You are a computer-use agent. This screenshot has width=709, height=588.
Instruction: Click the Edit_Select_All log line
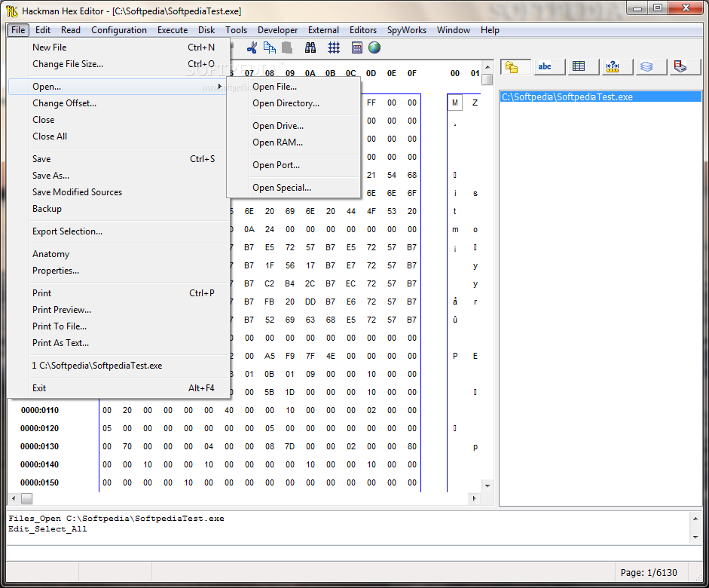pos(47,529)
